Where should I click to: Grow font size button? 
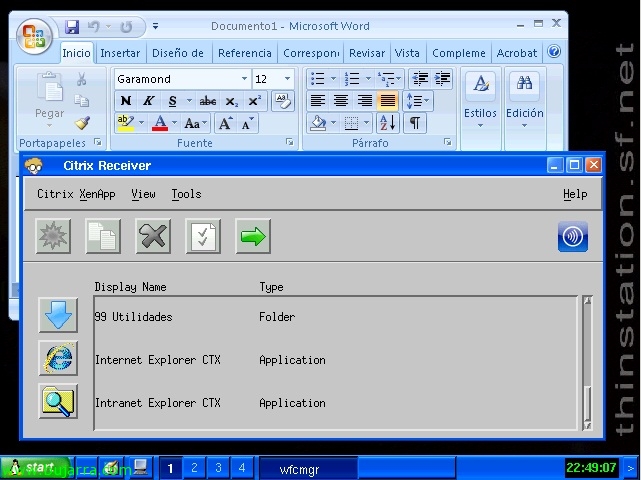coord(225,123)
